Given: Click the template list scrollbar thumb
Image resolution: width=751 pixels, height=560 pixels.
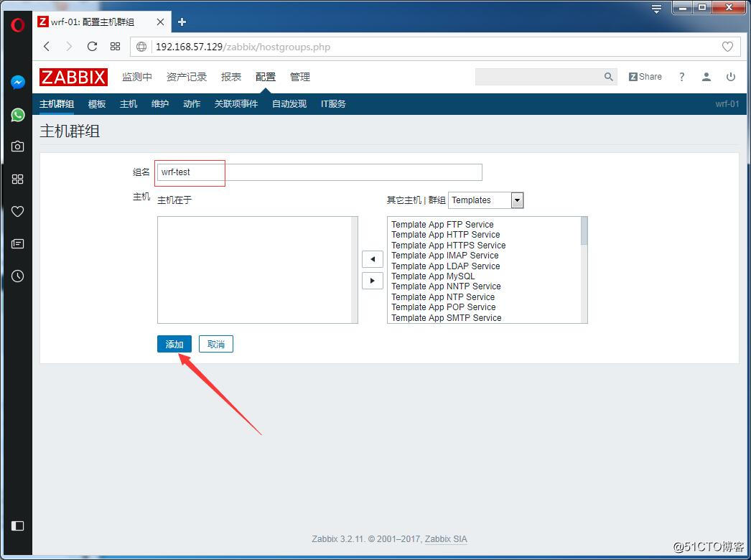Looking at the screenshot, I should pos(584,230).
